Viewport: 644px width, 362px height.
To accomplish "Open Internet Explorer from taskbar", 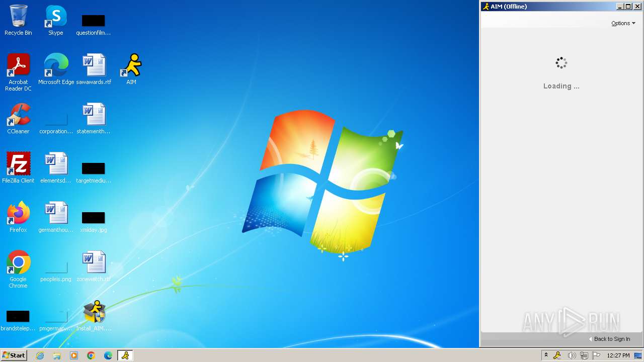I will (x=40, y=355).
